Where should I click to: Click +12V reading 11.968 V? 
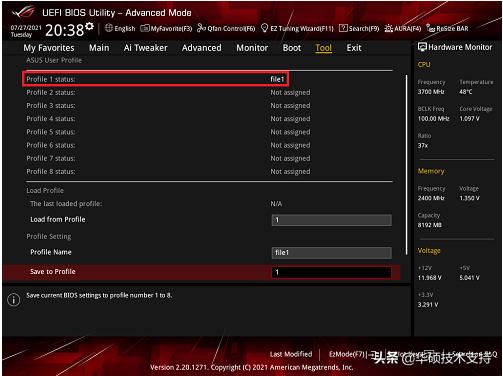(x=430, y=278)
